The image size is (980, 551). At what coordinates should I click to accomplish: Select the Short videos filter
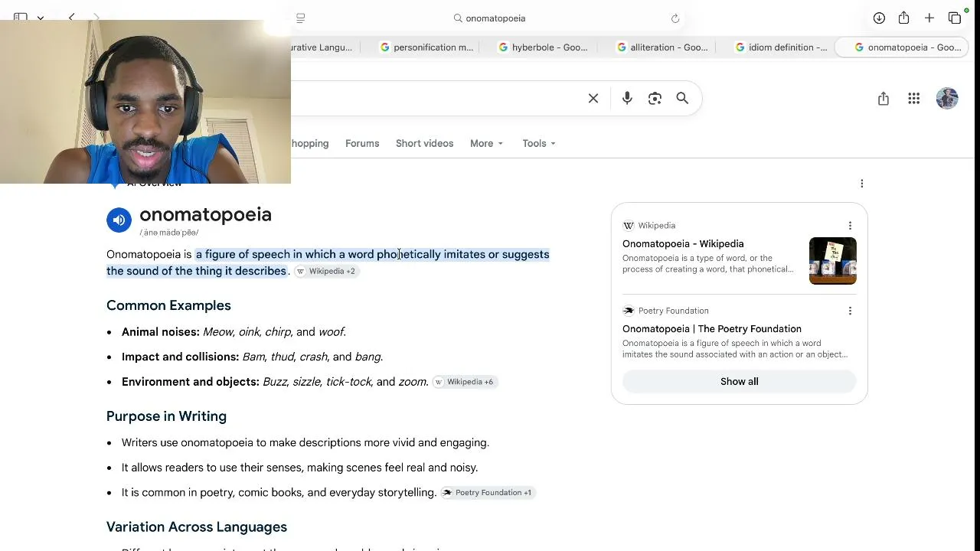[x=424, y=143]
